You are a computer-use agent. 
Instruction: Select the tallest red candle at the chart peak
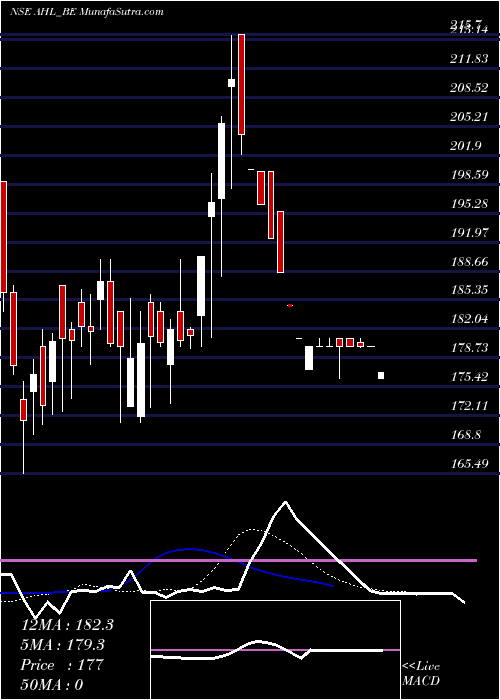(x=242, y=84)
